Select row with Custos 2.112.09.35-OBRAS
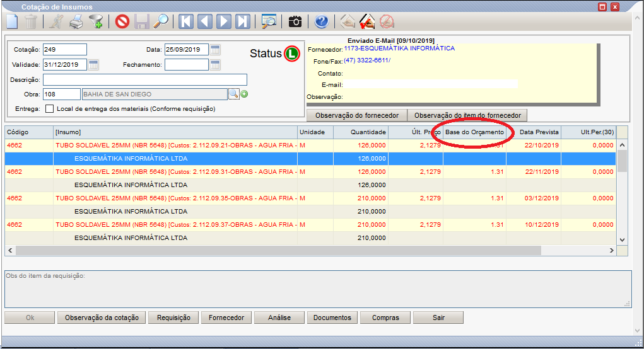644x349 pixels. pos(310,198)
